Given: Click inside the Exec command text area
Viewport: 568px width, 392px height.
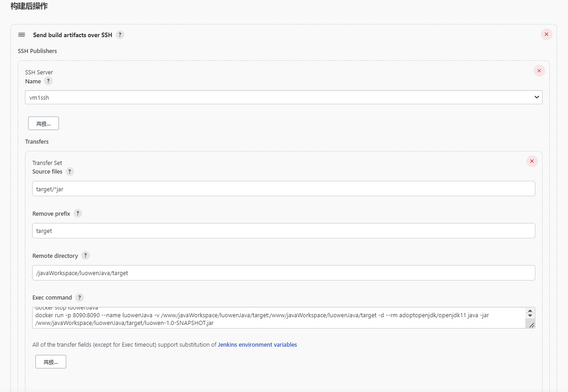Looking at the screenshot, I should tap(277, 318).
